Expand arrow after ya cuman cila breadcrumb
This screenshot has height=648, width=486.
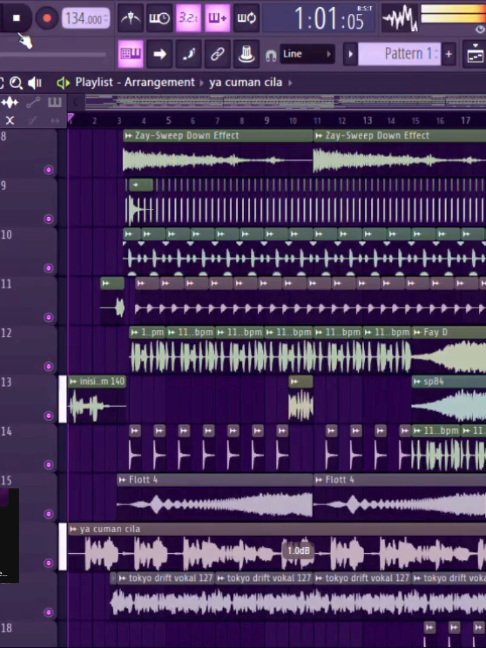point(290,83)
